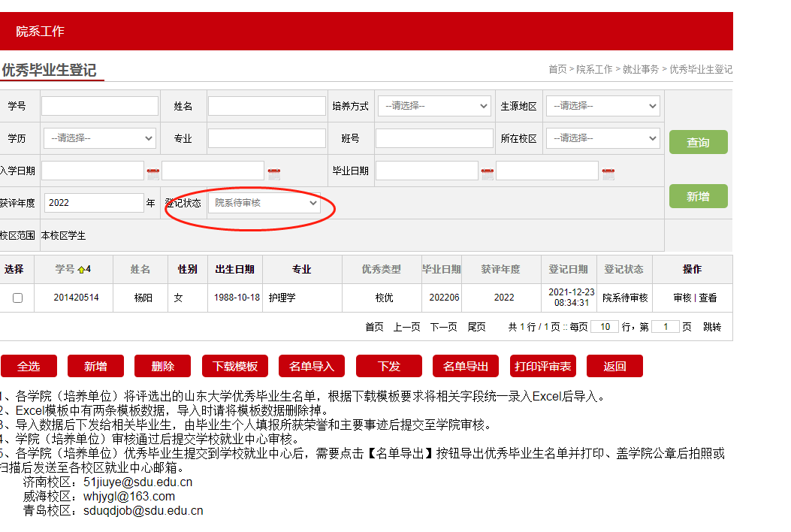791x532 pixels.
Task: Open the 登记状态 dropdown showing 院系待审核
Action: pos(264,203)
